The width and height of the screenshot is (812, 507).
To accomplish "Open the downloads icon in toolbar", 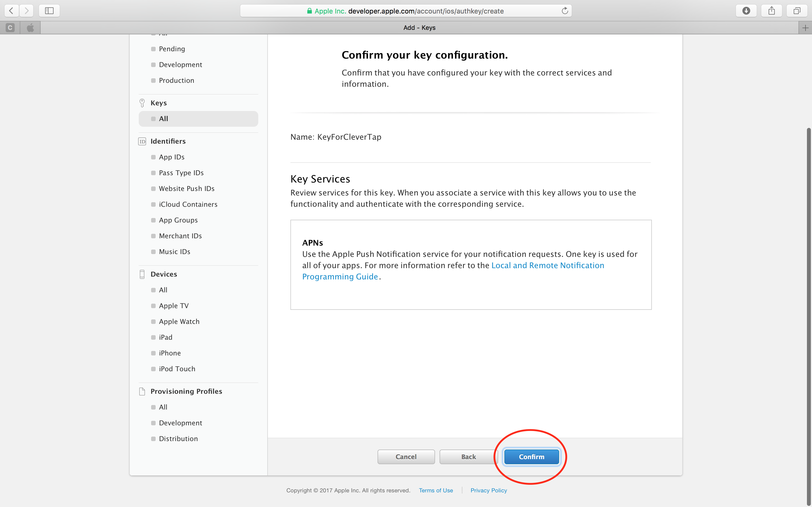I will pyautogui.click(x=746, y=11).
